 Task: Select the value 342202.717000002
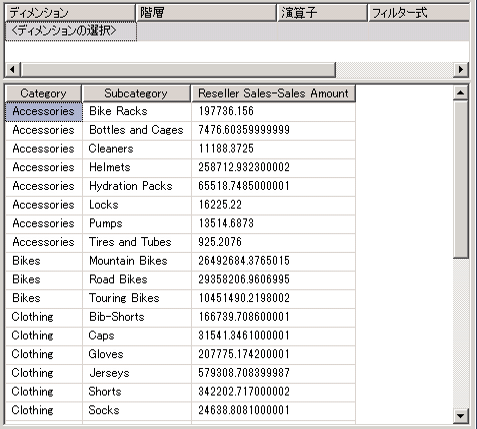click(274, 392)
